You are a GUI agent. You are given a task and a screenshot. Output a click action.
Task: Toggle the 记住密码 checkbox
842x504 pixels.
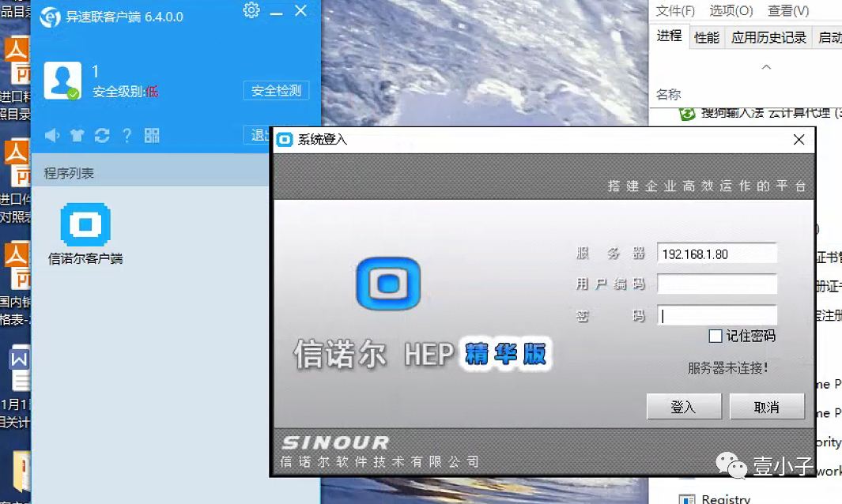pyautogui.click(x=716, y=336)
